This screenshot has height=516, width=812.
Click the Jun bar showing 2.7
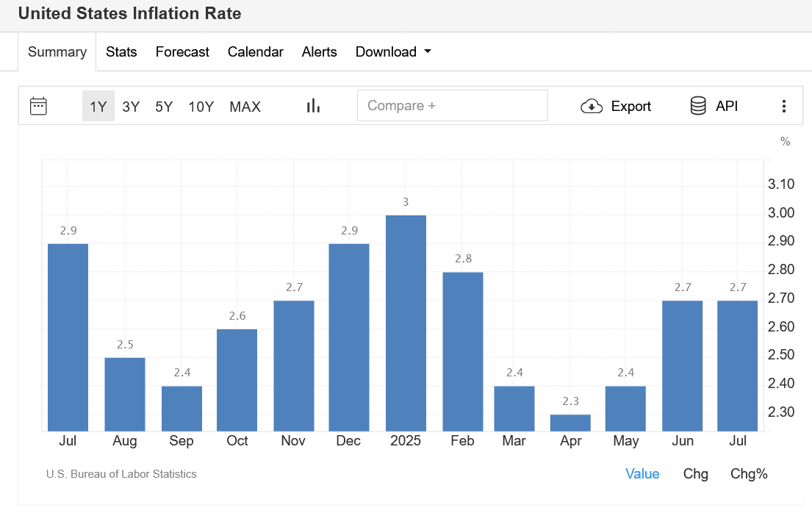pos(683,366)
